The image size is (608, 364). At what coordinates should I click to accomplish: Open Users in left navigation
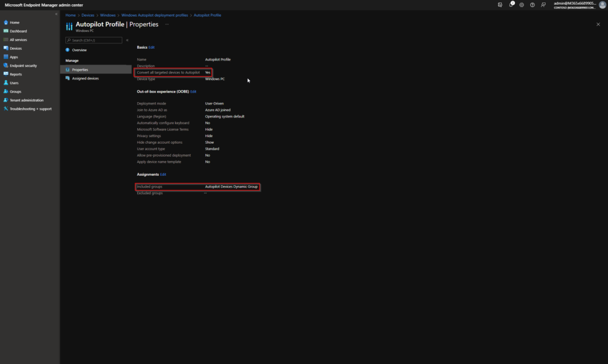pyautogui.click(x=14, y=83)
